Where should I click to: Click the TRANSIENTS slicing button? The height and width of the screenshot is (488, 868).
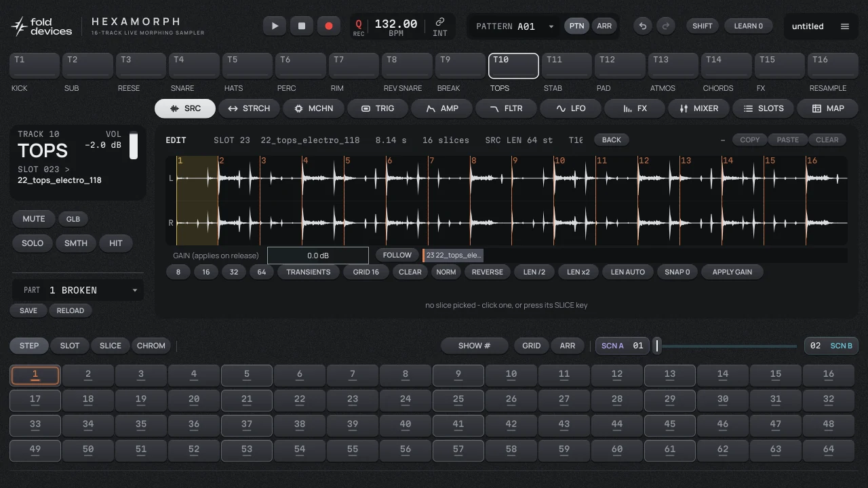[x=309, y=272]
